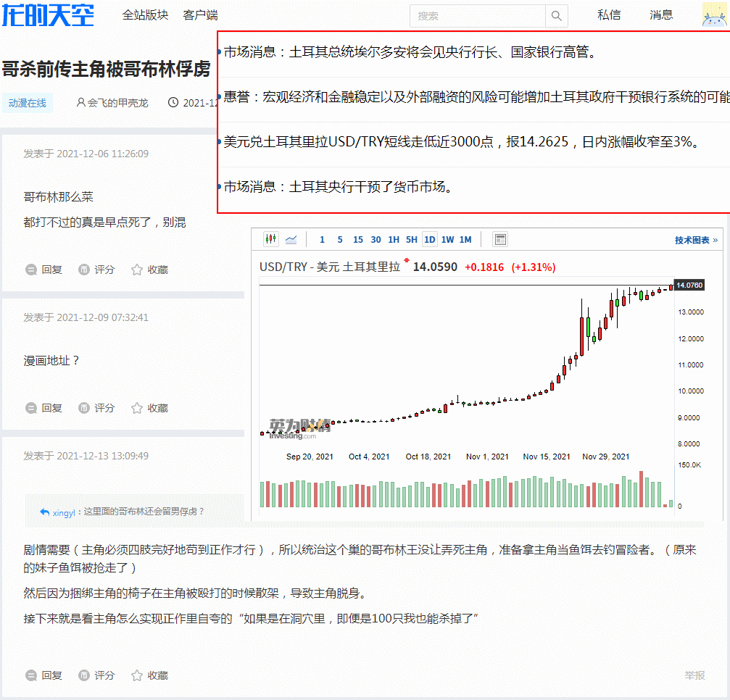The width and height of the screenshot is (730, 700).
Task: Select the 30 minute chart interval
Action: [x=376, y=240]
